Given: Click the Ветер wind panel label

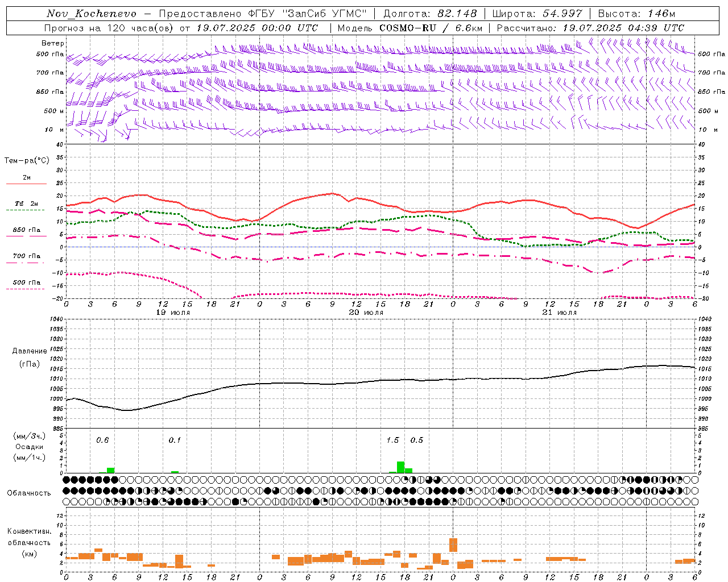Looking at the screenshot, I should [53, 43].
